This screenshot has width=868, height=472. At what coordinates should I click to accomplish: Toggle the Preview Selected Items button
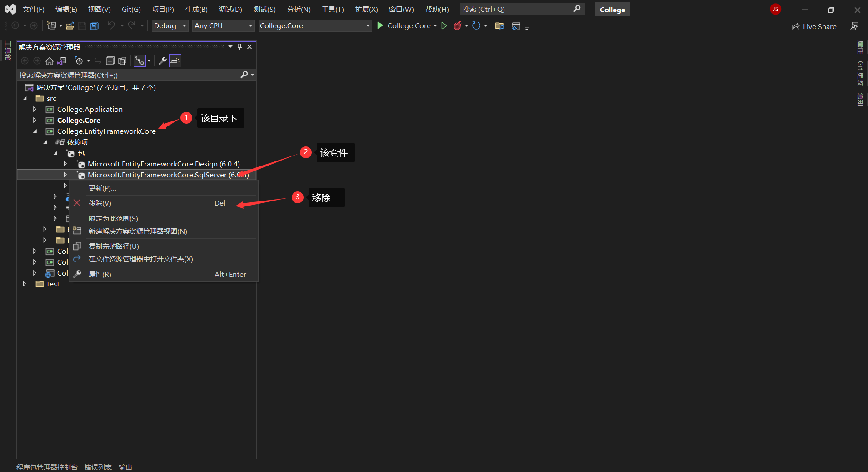pyautogui.click(x=175, y=61)
